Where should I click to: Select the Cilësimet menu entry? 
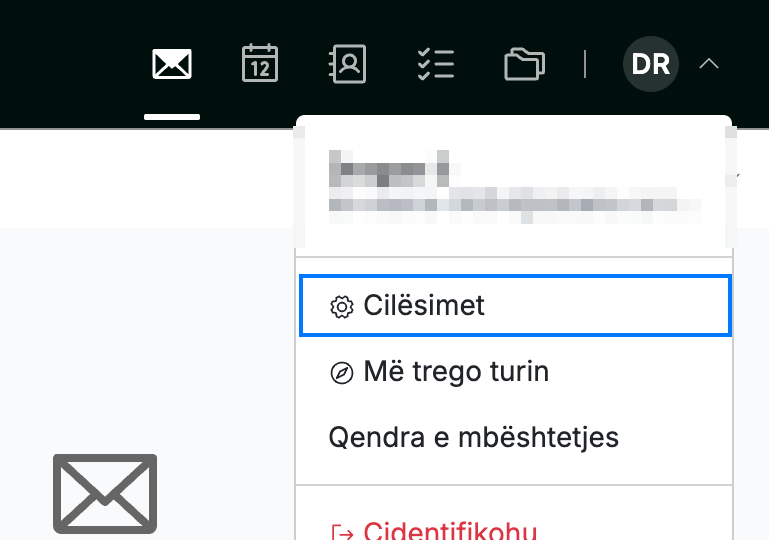(515, 306)
